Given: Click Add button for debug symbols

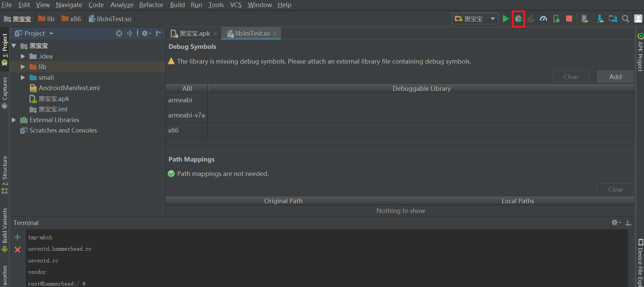Looking at the screenshot, I should (615, 77).
